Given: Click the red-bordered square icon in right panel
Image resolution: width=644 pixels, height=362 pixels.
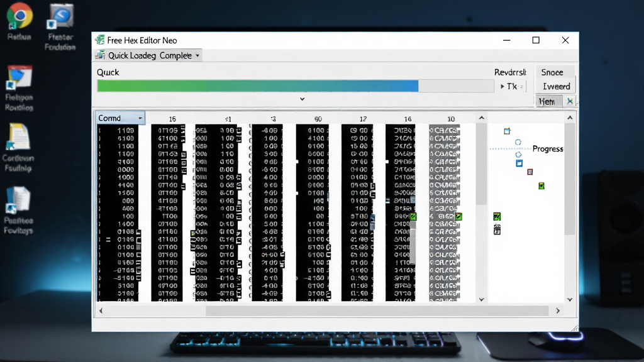Looking at the screenshot, I should point(530,172).
